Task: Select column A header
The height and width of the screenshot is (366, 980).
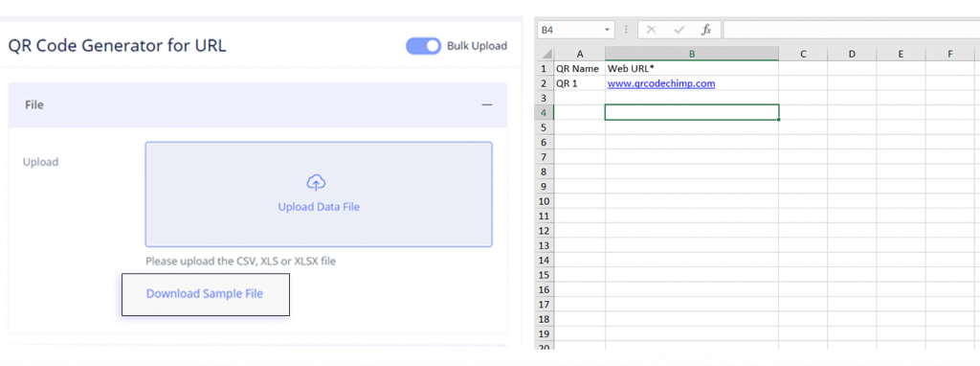Action: (x=580, y=55)
